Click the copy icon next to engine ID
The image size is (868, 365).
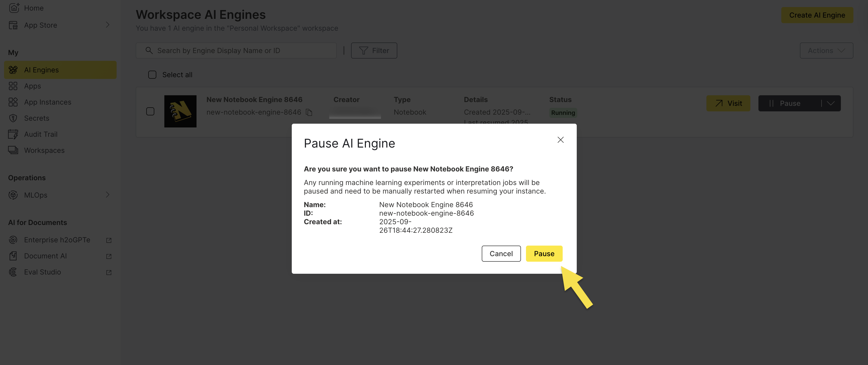point(309,112)
